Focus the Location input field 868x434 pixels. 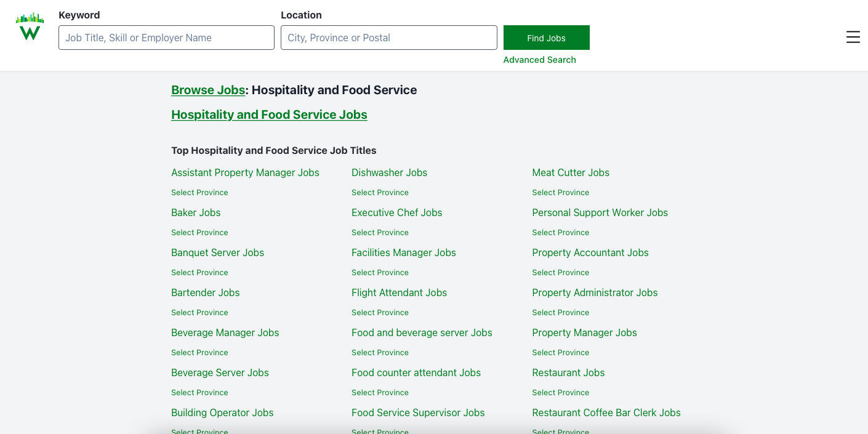[388, 38]
